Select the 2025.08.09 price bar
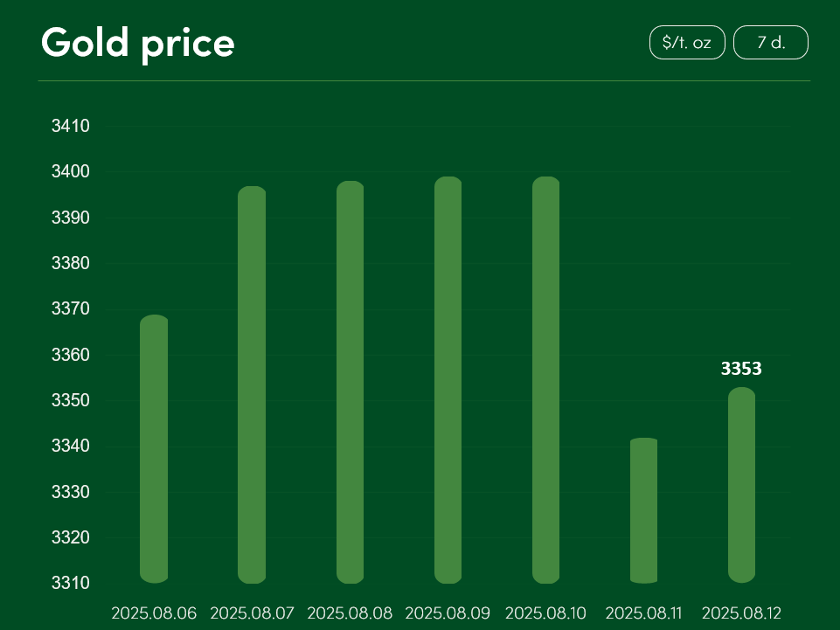Viewport: 840px width, 630px height. point(448,380)
